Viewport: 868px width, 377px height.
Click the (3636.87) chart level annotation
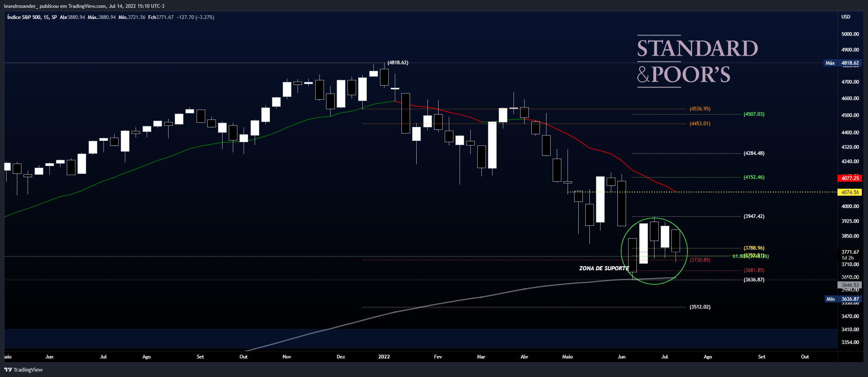pos(754,280)
